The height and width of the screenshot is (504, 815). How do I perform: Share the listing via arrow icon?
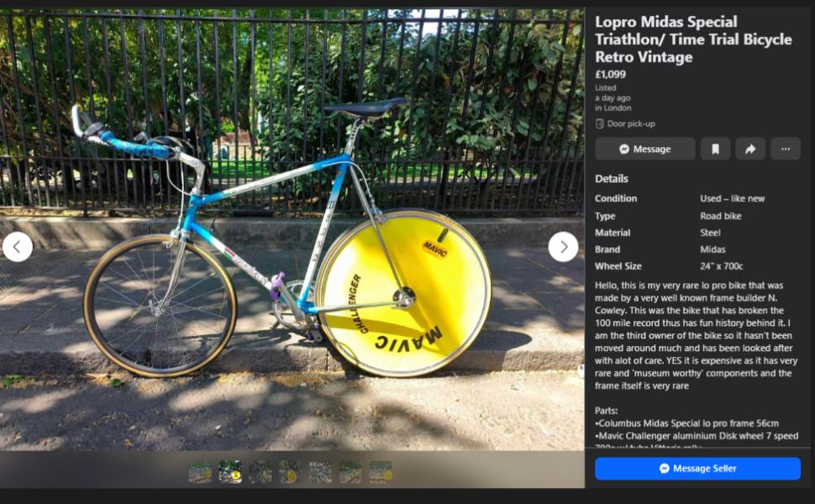pyautogui.click(x=750, y=150)
